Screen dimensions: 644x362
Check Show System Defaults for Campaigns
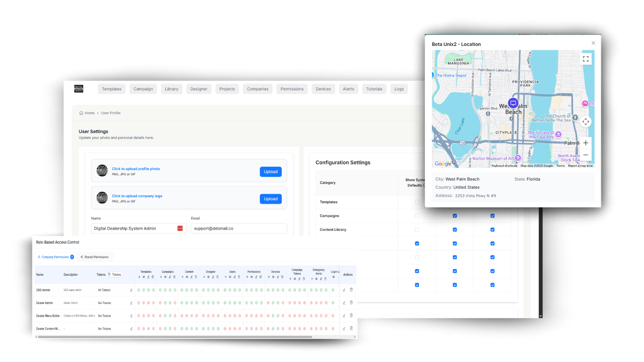417,216
